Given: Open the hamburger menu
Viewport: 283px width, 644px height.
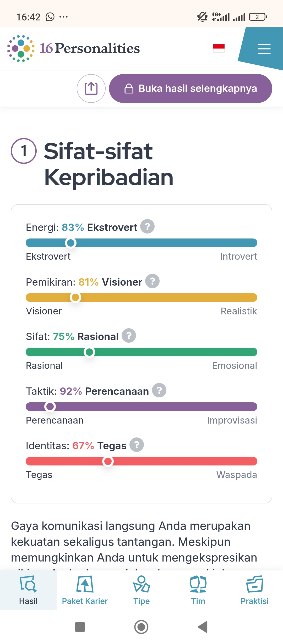Looking at the screenshot, I should [264, 49].
